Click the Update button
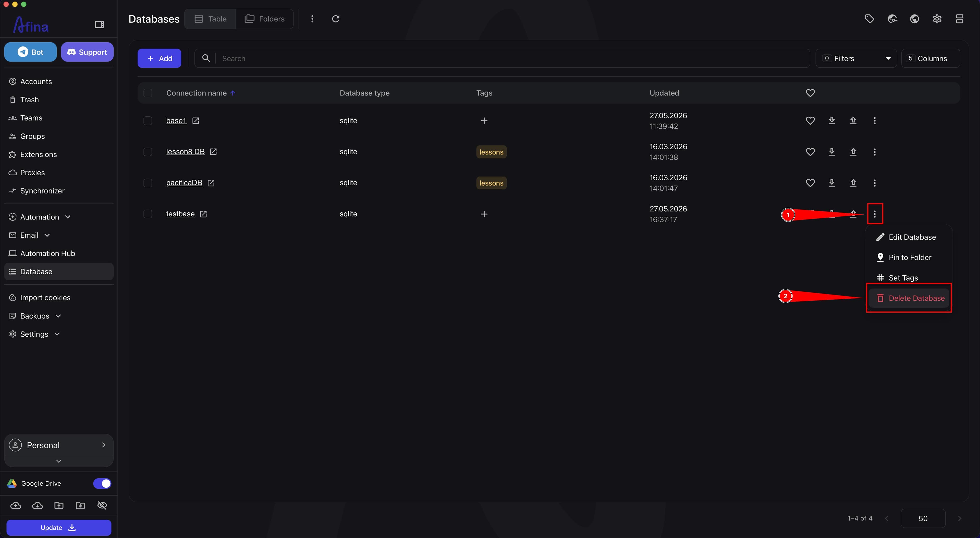Viewport: 980px width, 538px height. click(59, 528)
